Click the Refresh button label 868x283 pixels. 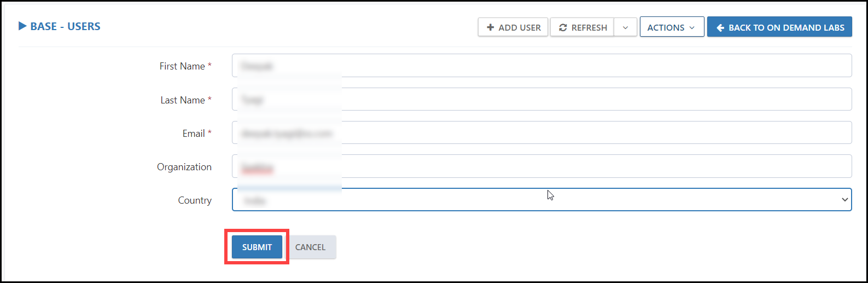pyautogui.click(x=589, y=27)
